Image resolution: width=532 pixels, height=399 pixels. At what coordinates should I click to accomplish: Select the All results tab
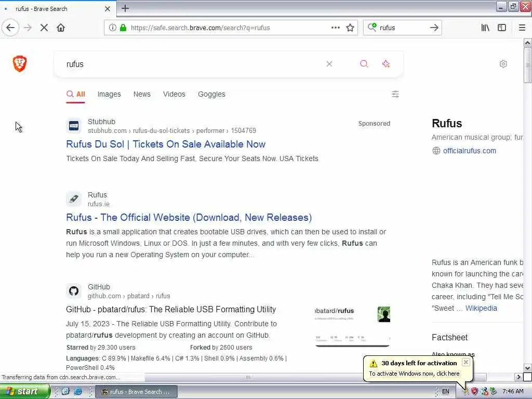tap(76, 94)
